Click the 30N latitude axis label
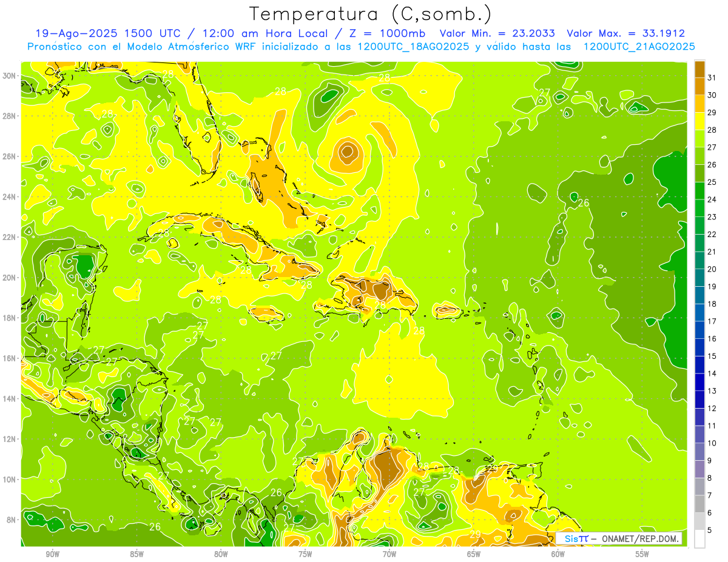Viewport: 728px width, 562px height. coord(8,76)
